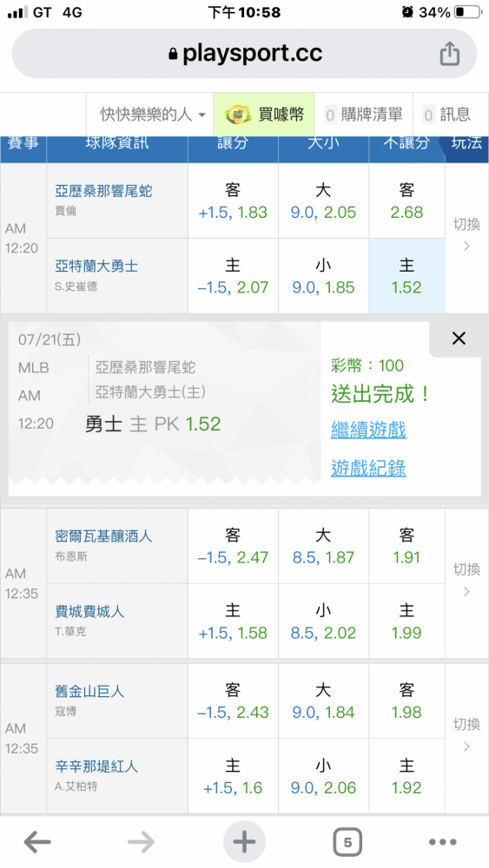Screen dimensions: 489x868
Task: Select 大 8.5, 1.87 over option
Action: click(x=323, y=546)
